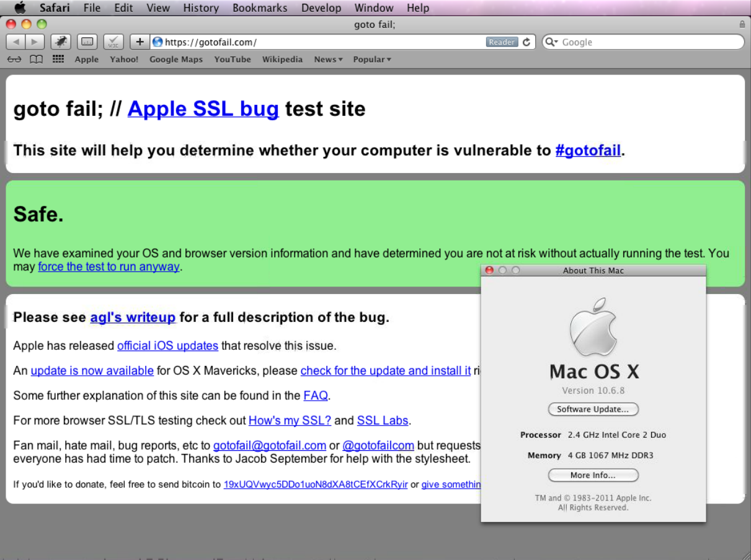Click Software Update in About This Mac
This screenshot has height=560, width=751.
tap(593, 409)
